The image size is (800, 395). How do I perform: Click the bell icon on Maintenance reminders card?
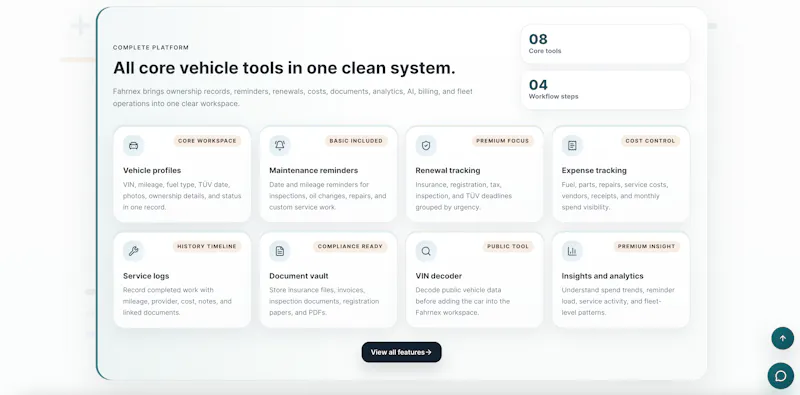pyautogui.click(x=280, y=145)
